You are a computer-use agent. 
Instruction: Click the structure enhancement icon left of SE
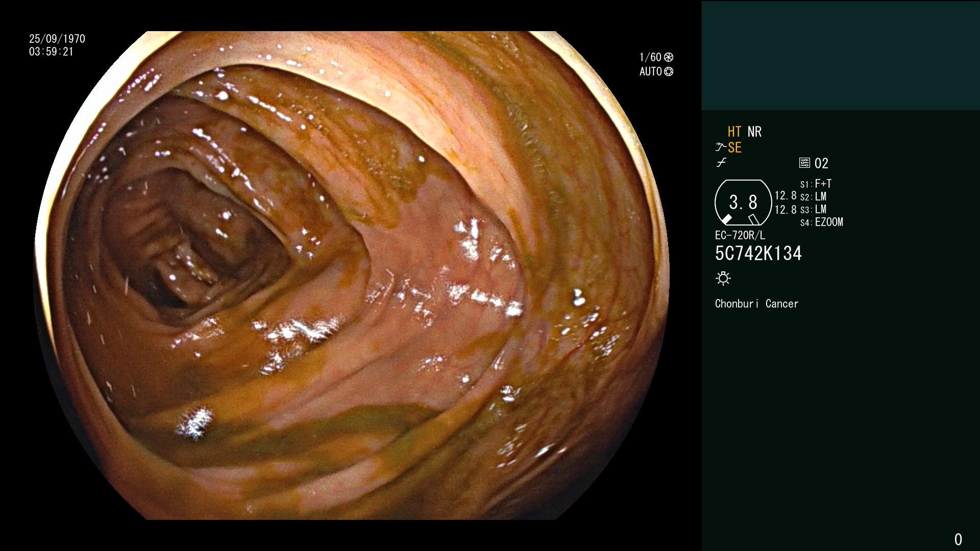pos(721,147)
